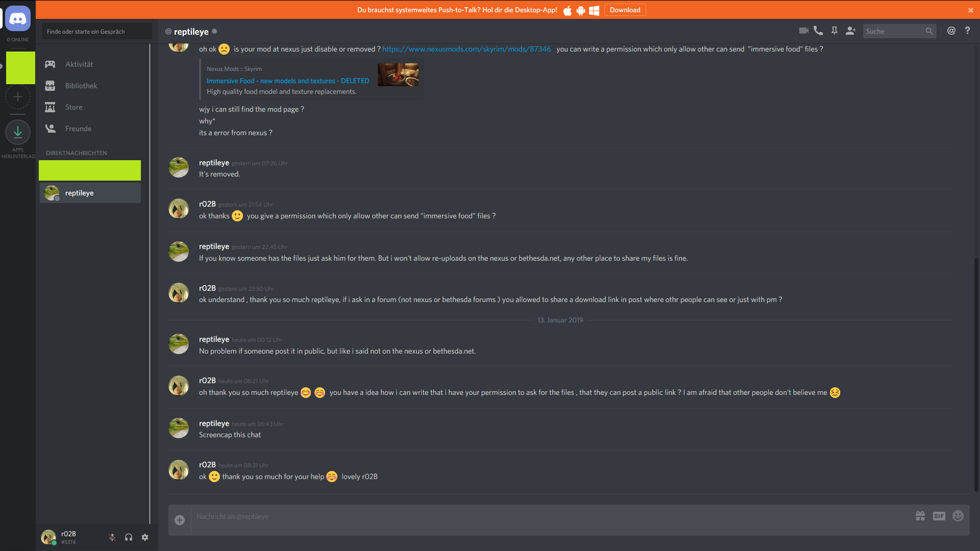
Task: Click the Download desktop app button
Action: (x=625, y=10)
